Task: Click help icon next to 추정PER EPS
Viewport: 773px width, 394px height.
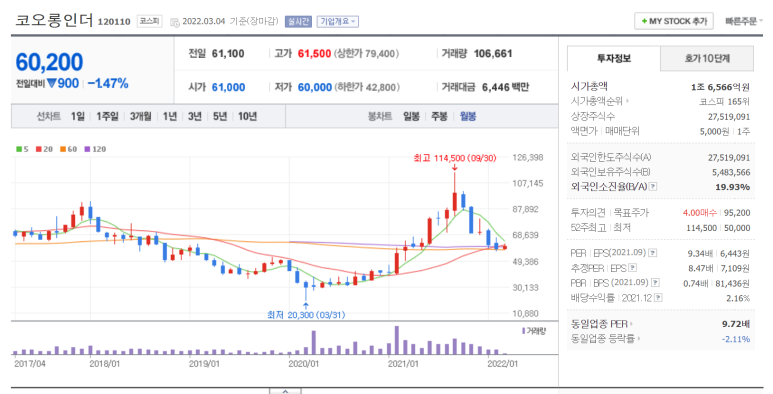Action: [x=632, y=268]
